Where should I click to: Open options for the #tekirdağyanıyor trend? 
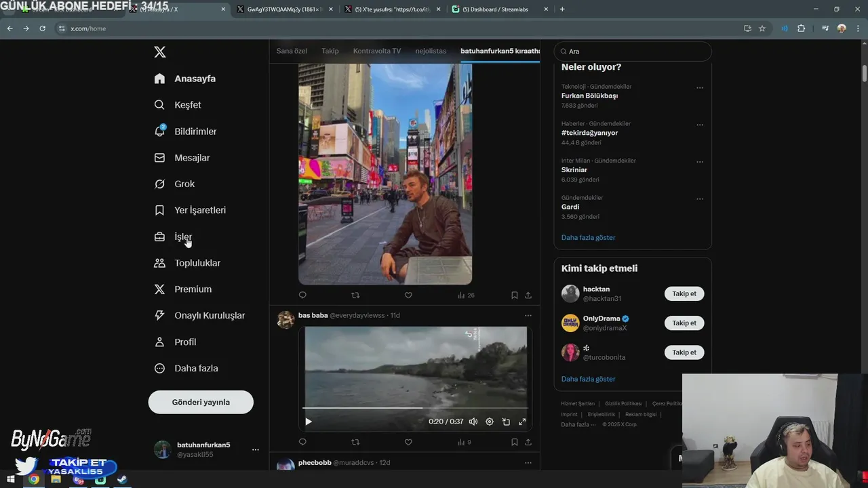pos(700,125)
